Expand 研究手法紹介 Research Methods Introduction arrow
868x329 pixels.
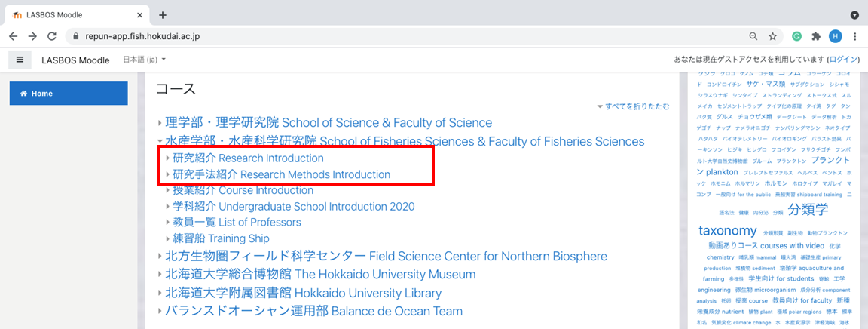click(x=168, y=174)
